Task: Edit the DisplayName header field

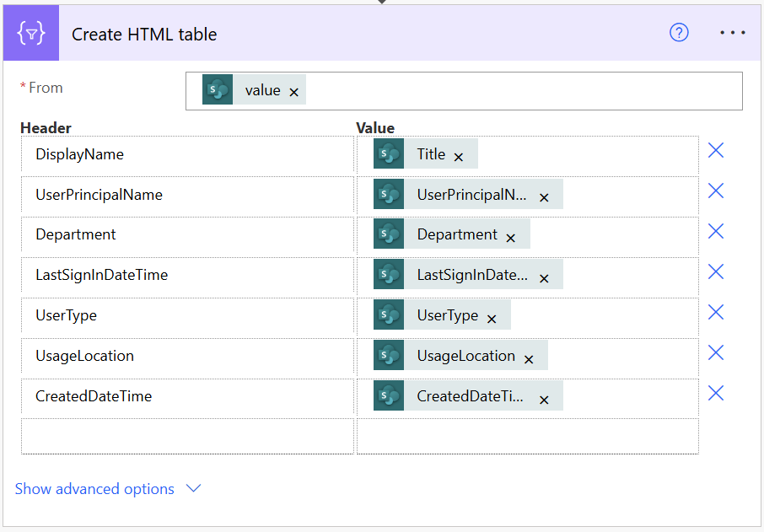Action: 187,155
